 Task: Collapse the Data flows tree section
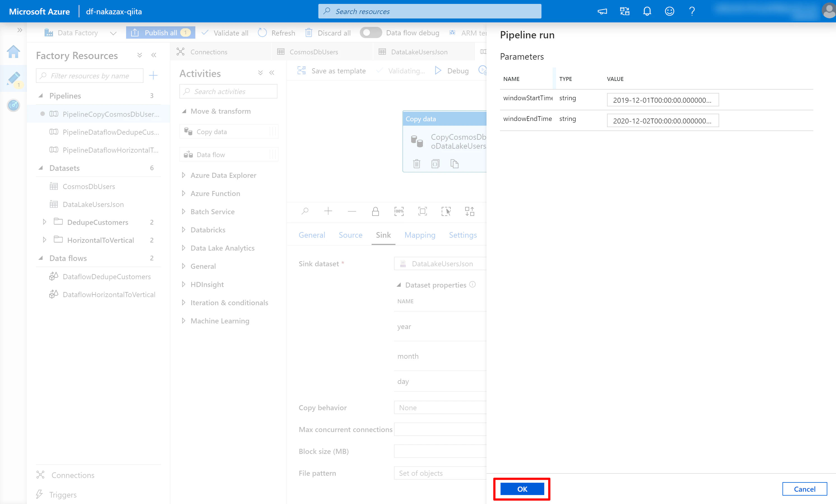click(40, 258)
